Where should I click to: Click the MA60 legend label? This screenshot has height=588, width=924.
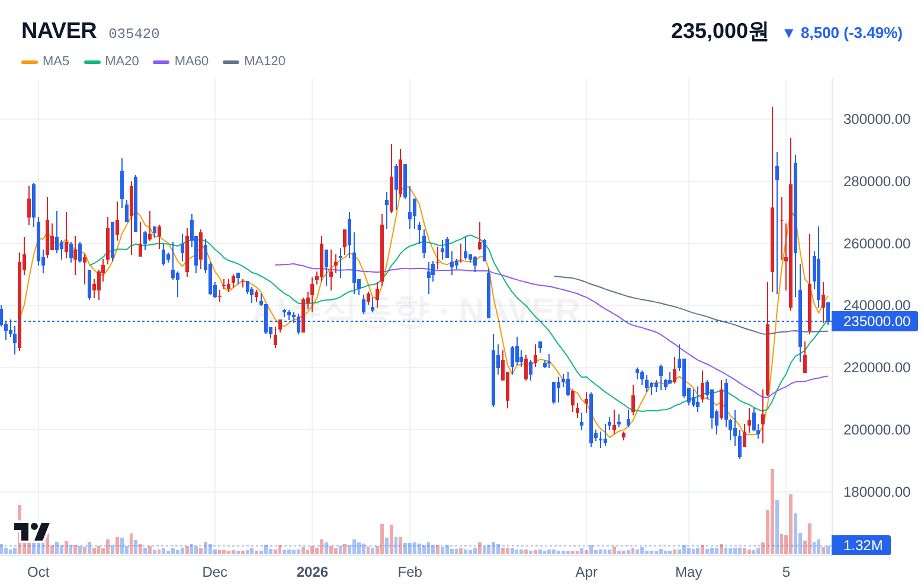(x=192, y=61)
